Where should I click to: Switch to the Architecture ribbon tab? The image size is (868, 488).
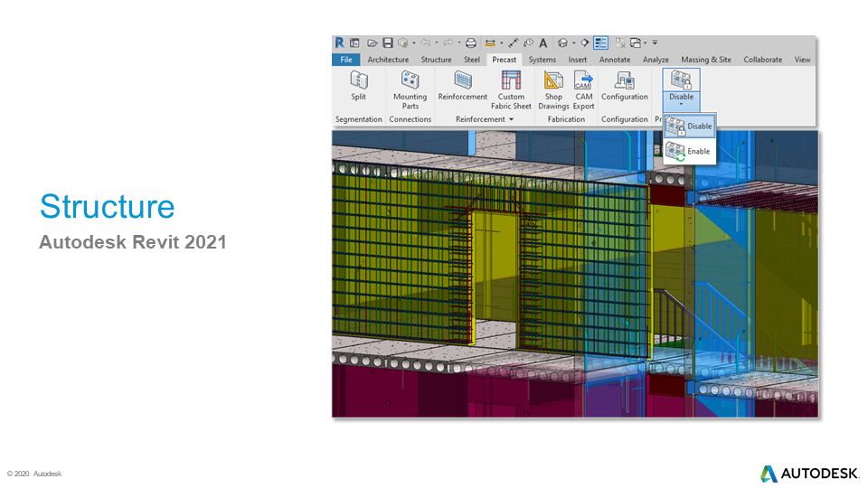click(388, 60)
